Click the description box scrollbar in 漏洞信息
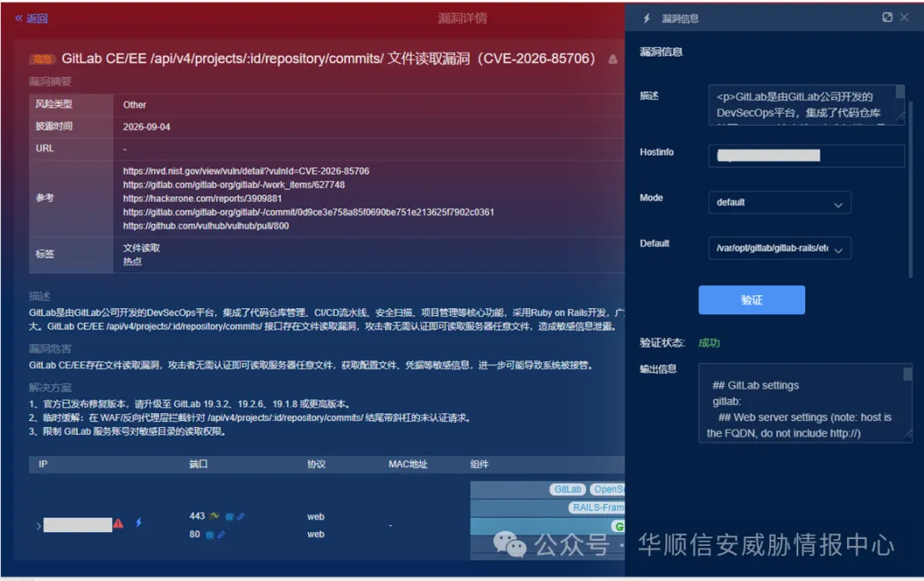The width and height of the screenshot is (924, 581). point(900,92)
